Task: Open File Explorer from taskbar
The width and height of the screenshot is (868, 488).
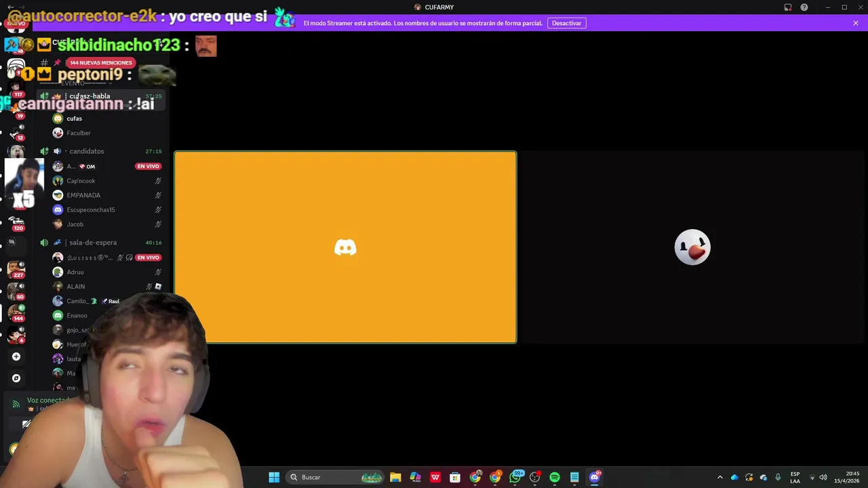Action: pos(395,477)
